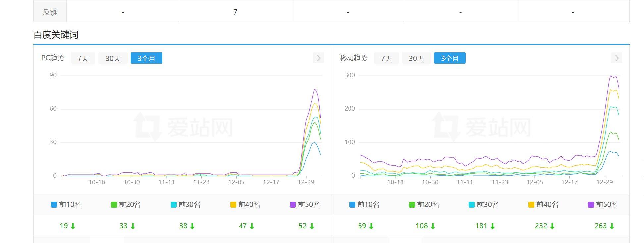The width and height of the screenshot is (644, 243).
Task: Click the PC 前40名 value 47
Action: (x=242, y=226)
